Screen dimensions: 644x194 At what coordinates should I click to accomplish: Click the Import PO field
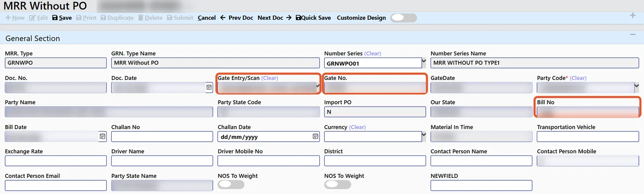click(375, 112)
